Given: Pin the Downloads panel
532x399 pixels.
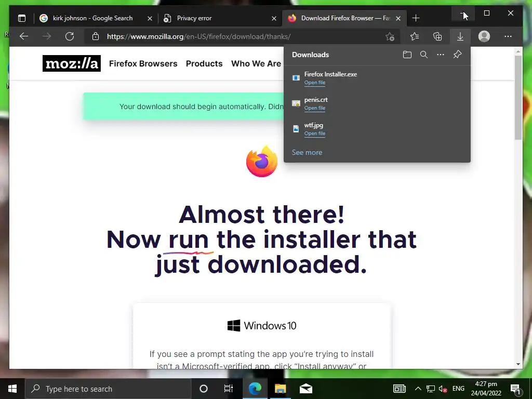Looking at the screenshot, I should click(457, 55).
